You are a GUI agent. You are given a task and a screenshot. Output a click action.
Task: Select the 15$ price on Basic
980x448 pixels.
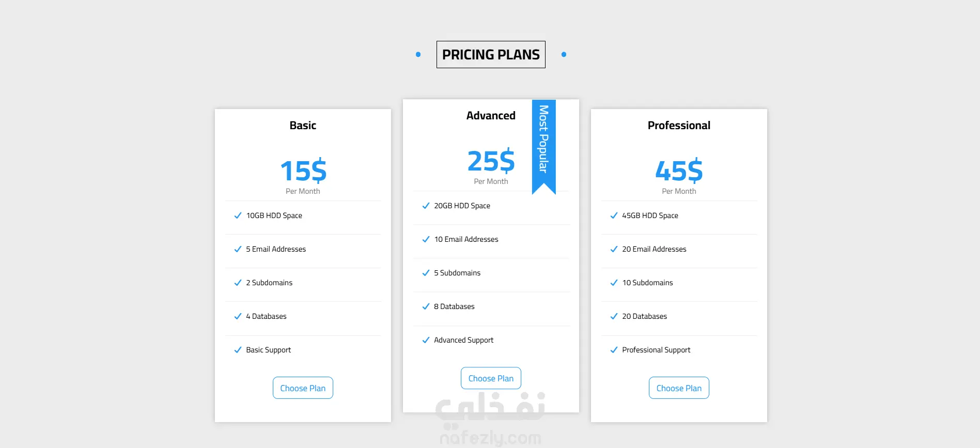point(303,171)
